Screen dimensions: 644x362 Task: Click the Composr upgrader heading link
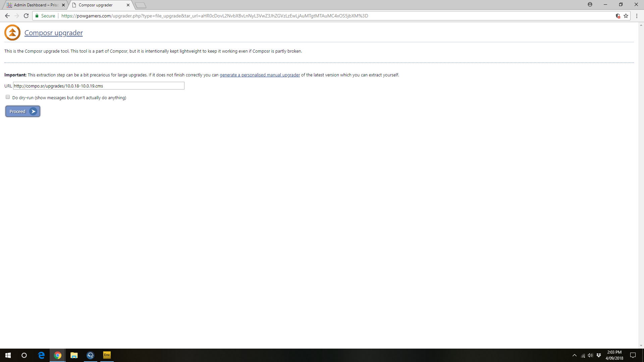(53, 33)
